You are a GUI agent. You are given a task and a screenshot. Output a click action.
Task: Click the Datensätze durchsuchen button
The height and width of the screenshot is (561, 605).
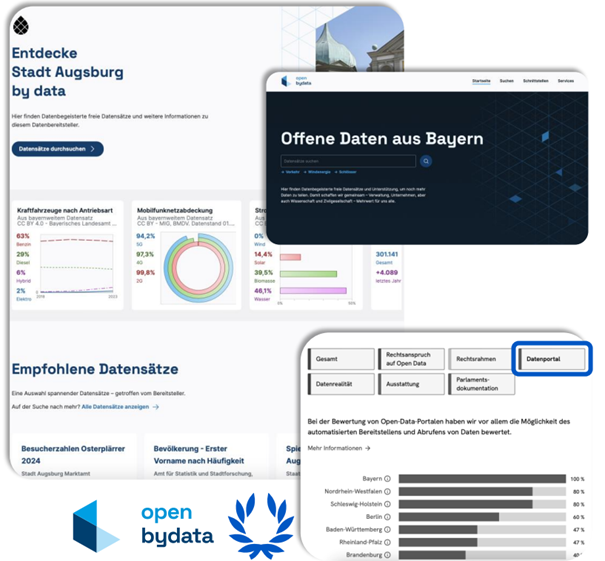tap(57, 149)
